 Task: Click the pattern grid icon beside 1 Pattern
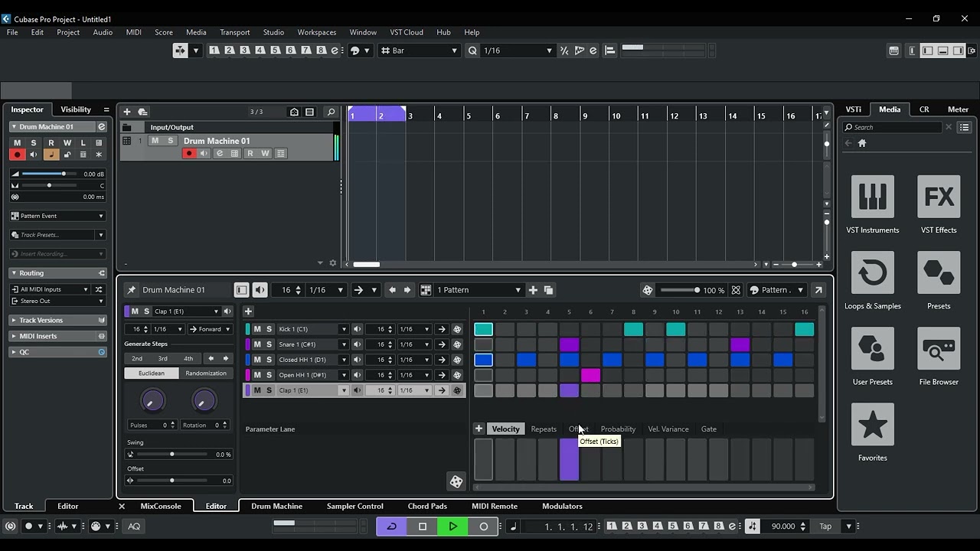coord(426,290)
